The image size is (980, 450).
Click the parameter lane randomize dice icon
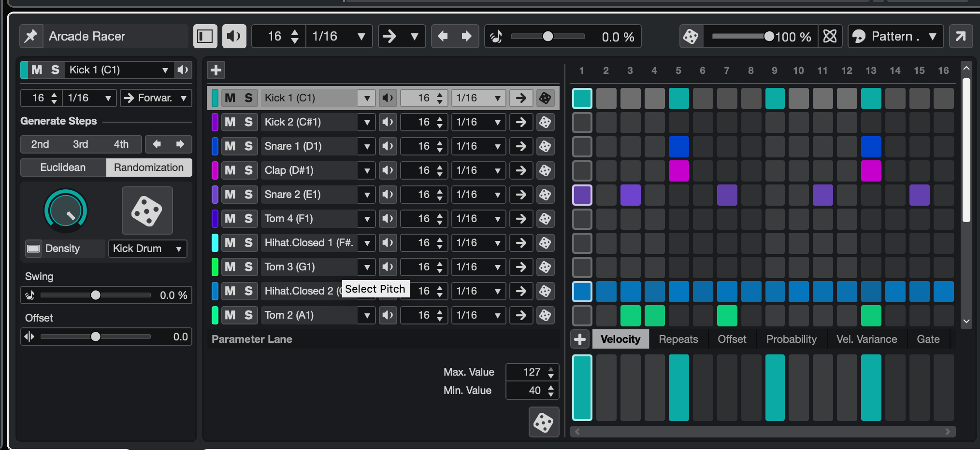point(544,422)
